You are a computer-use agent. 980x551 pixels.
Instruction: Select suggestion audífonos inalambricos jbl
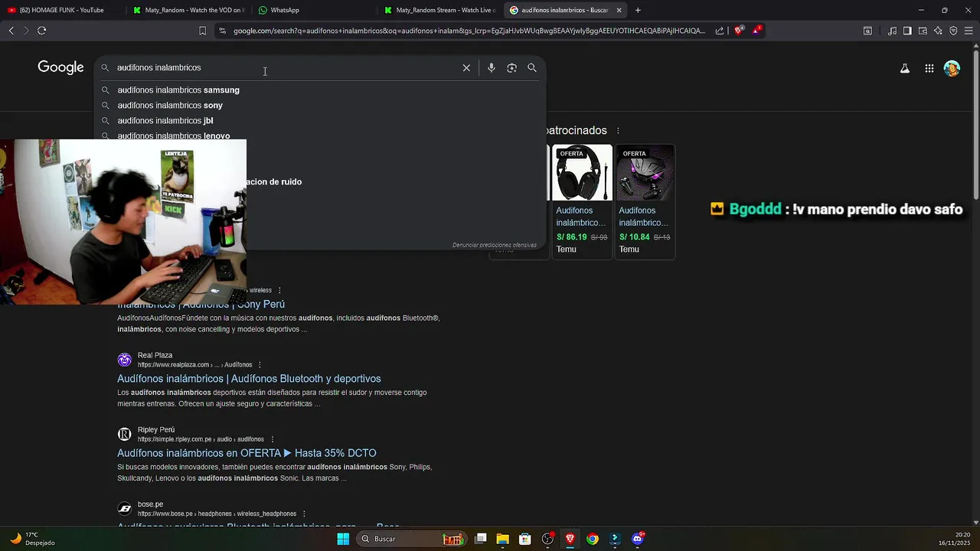[165, 121]
